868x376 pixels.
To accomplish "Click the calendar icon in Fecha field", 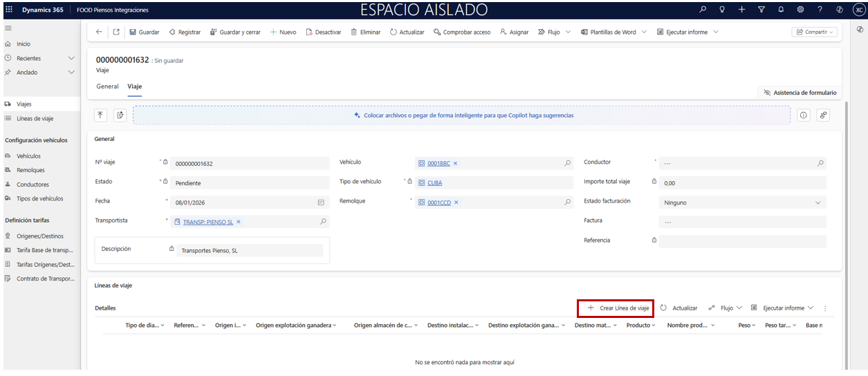I will (321, 203).
